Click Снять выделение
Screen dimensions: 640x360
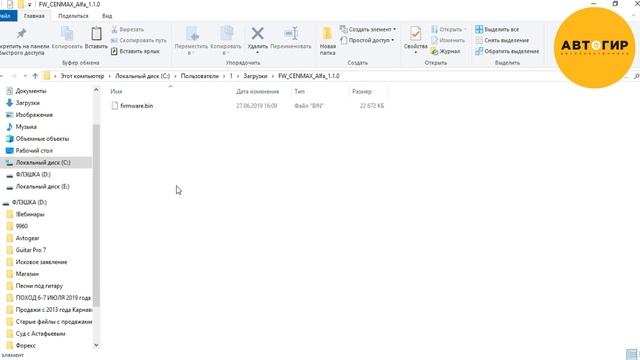[502, 40]
